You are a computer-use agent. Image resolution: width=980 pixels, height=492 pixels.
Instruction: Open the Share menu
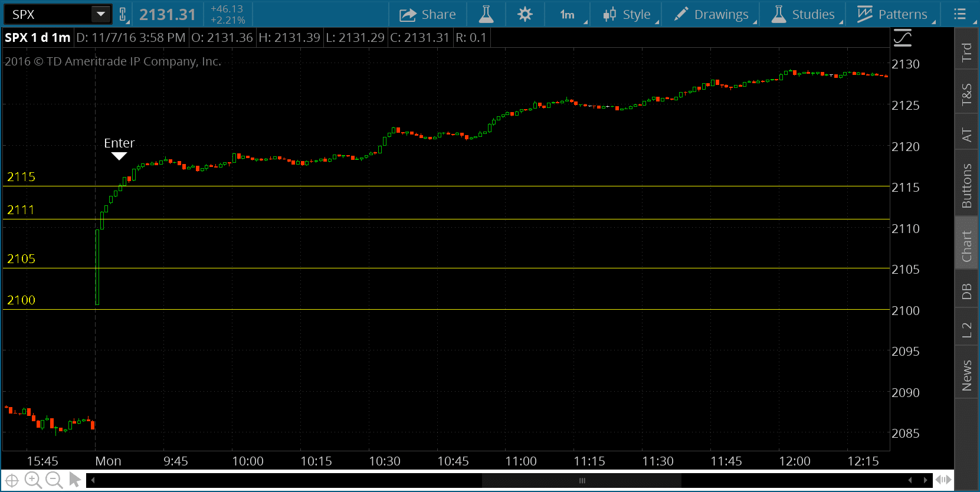click(x=427, y=14)
